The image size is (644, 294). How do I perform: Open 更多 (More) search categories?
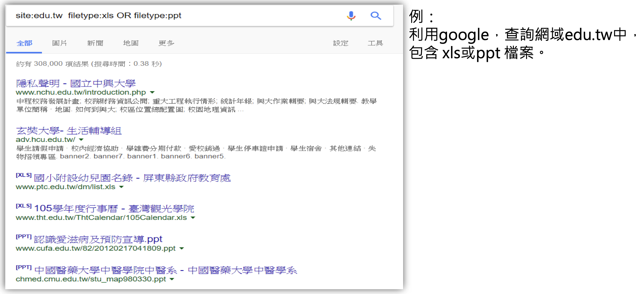coord(166,43)
